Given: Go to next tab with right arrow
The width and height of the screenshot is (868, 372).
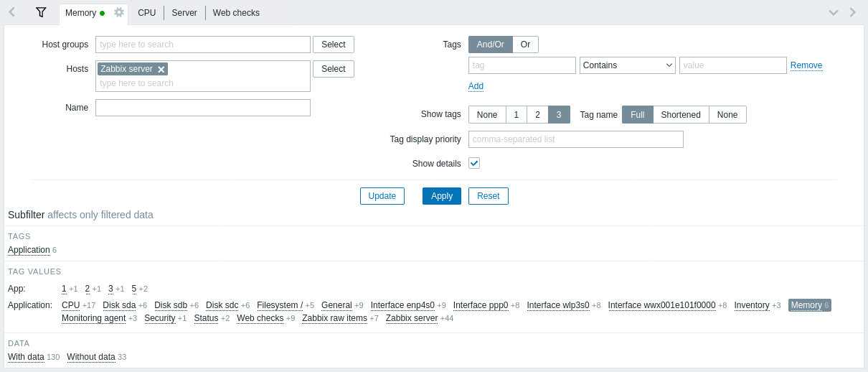Looking at the screenshot, I should (x=852, y=12).
